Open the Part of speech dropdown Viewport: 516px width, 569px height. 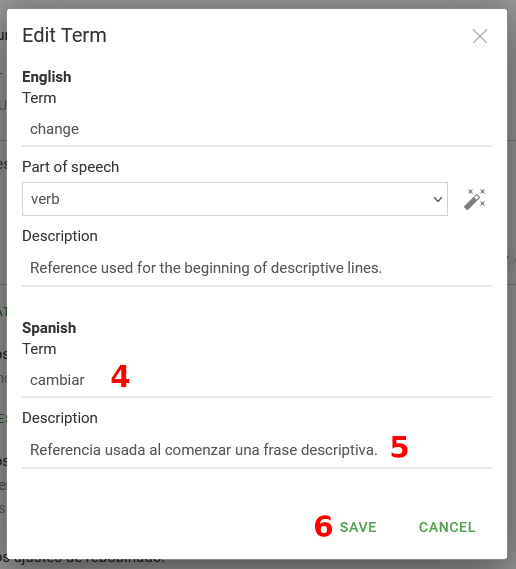pos(235,199)
